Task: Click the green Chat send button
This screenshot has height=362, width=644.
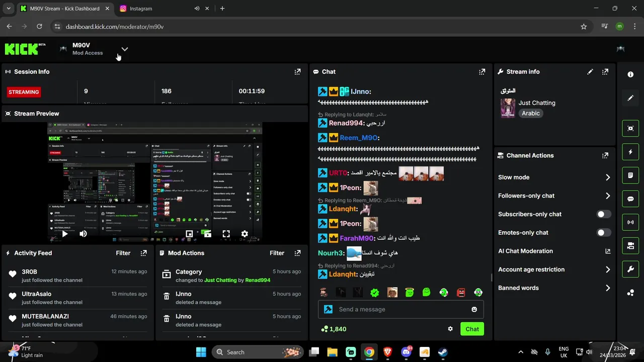Action: 472,329
